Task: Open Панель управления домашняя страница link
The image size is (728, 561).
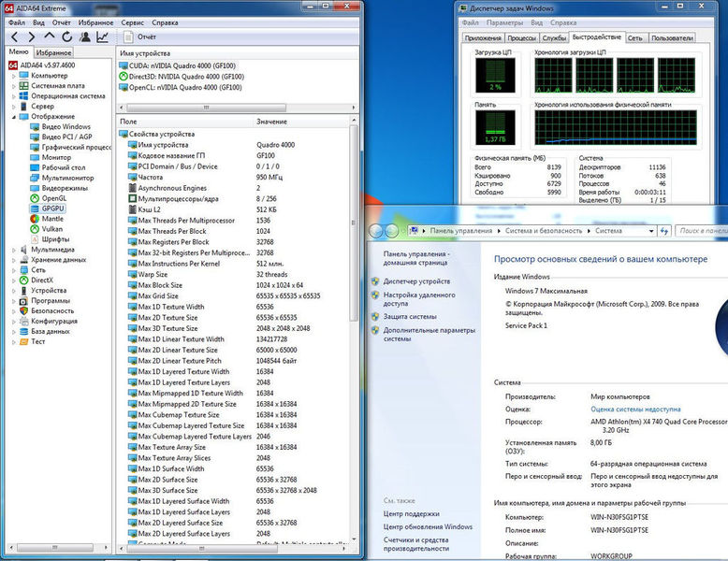Action: (415, 258)
